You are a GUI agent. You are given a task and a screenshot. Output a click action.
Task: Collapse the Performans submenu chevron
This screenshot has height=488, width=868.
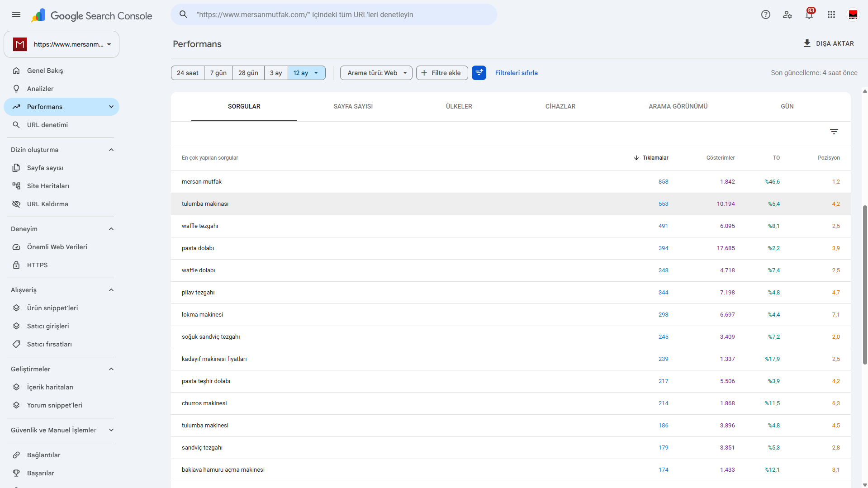111,107
